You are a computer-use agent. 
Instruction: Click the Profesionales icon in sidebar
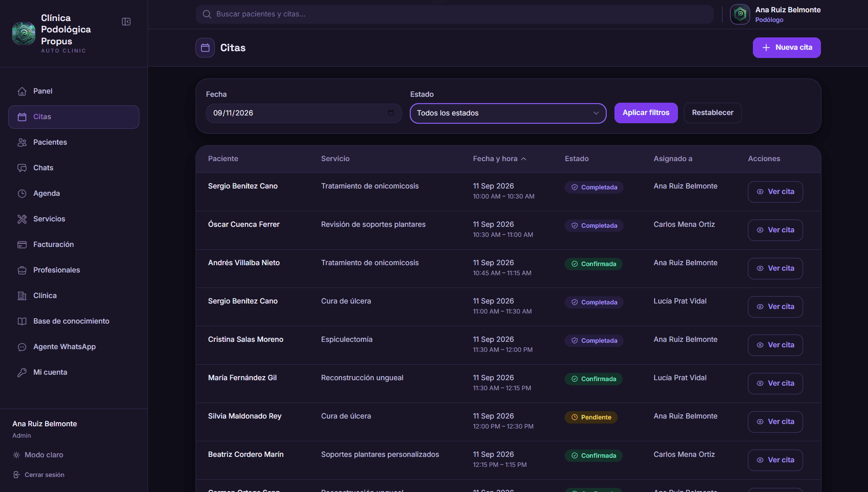[22, 270]
